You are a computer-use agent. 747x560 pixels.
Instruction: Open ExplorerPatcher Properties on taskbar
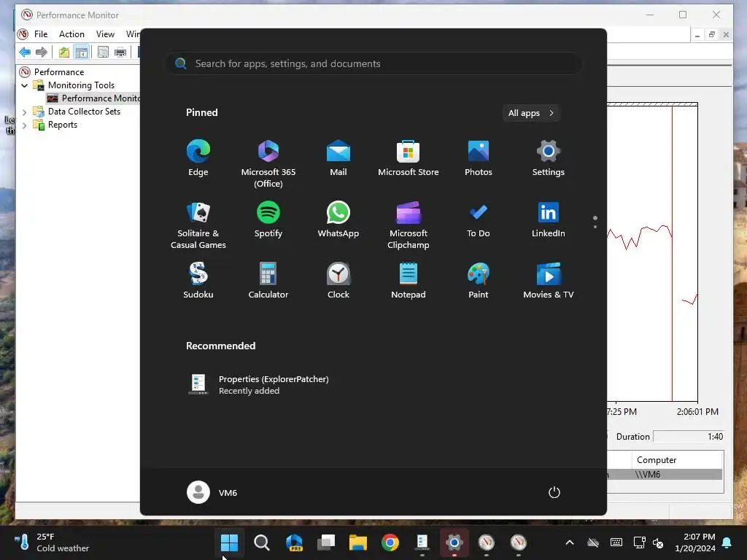click(422, 542)
